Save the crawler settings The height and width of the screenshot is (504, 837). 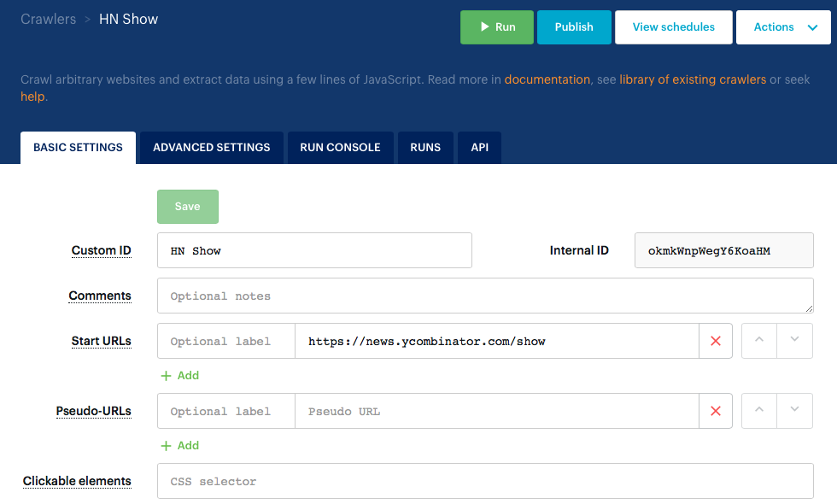click(187, 206)
